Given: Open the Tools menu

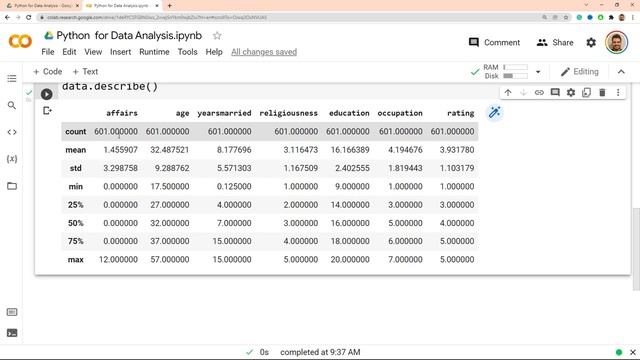Looking at the screenshot, I should [187, 52].
